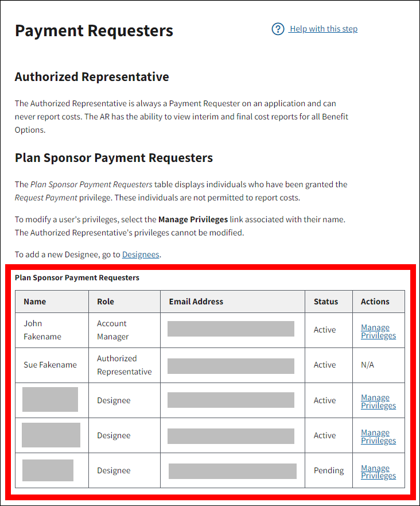Manage Privileges for the Pending Designee

click(378, 472)
